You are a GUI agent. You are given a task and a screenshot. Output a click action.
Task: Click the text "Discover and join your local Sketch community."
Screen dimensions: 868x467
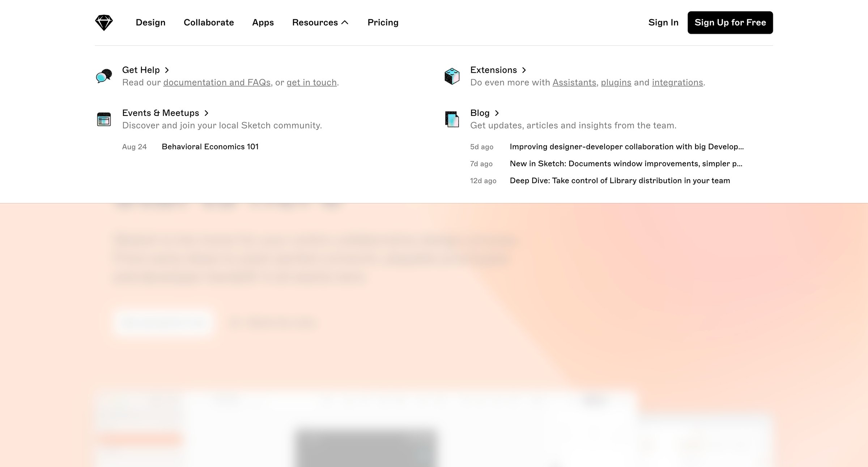(222, 126)
